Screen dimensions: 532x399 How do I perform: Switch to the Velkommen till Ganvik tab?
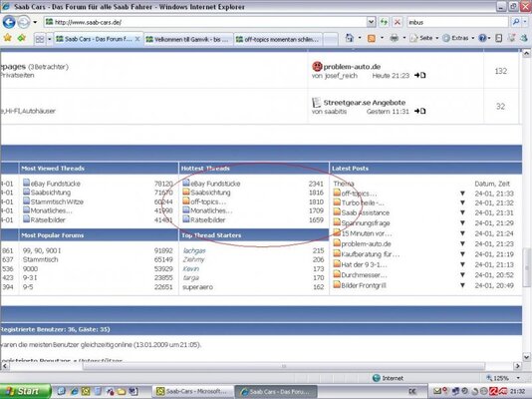point(188,39)
